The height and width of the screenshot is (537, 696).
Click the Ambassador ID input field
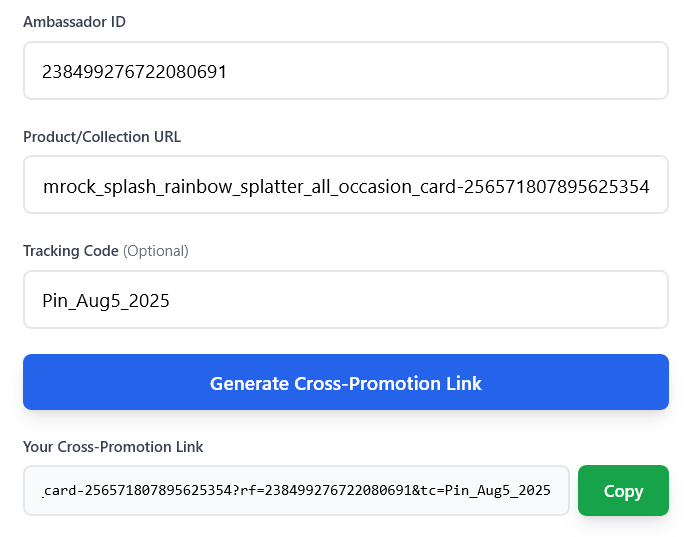click(346, 71)
